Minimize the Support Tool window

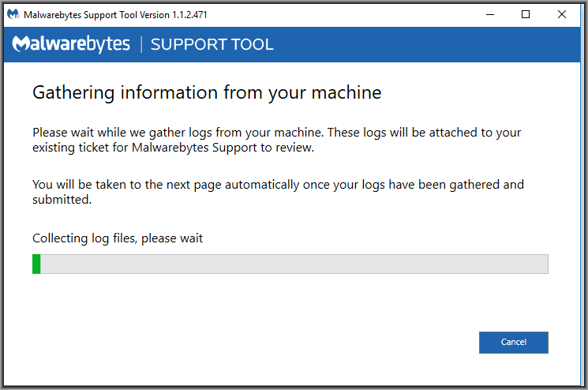pyautogui.click(x=490, y=14)
